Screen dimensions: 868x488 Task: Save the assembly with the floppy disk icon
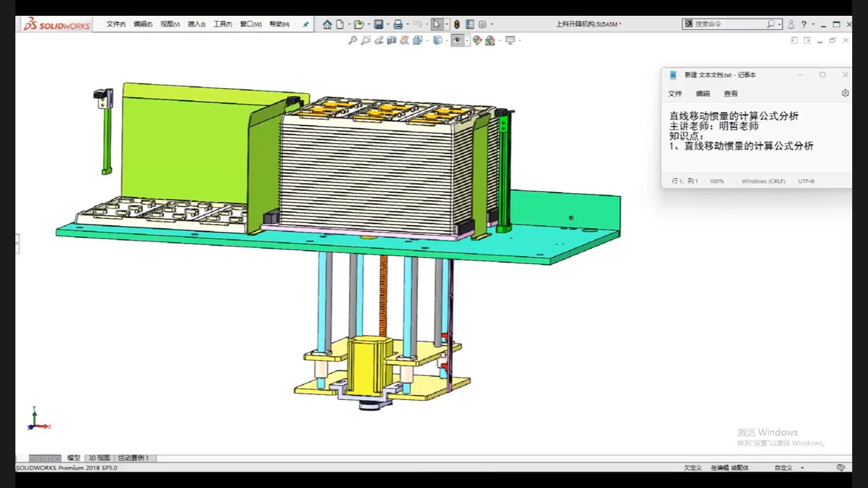(x=379, y=24)
